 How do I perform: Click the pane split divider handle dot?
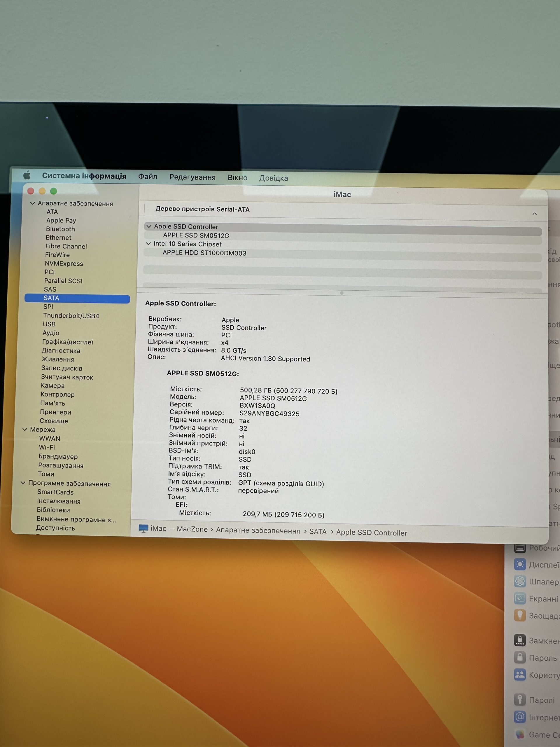point(342,293)
